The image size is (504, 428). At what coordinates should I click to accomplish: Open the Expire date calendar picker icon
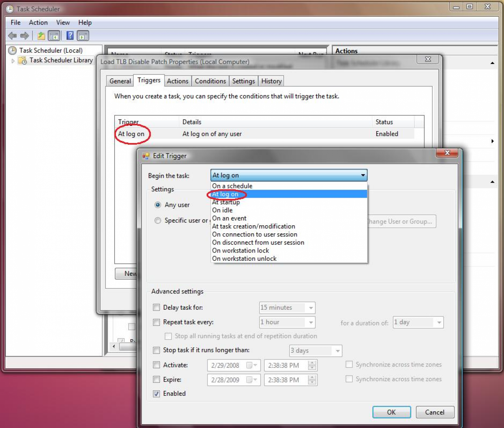(251, 380)
